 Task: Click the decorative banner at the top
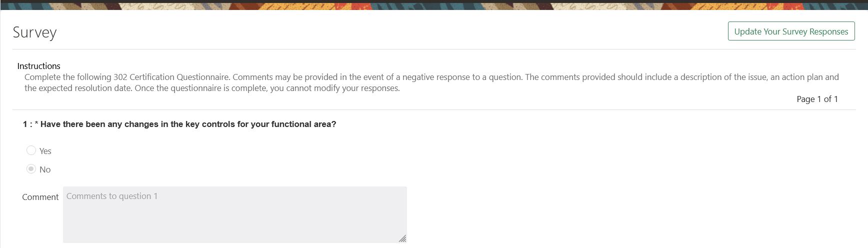coord(434,5)
